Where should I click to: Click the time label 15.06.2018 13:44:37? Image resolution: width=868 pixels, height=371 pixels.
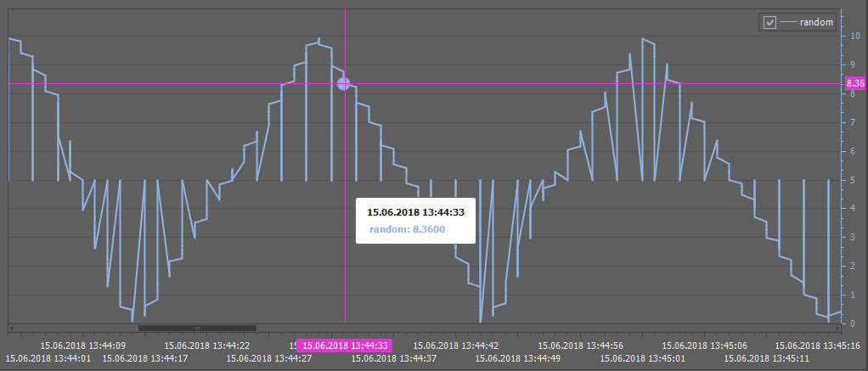[x=393, y=357]
